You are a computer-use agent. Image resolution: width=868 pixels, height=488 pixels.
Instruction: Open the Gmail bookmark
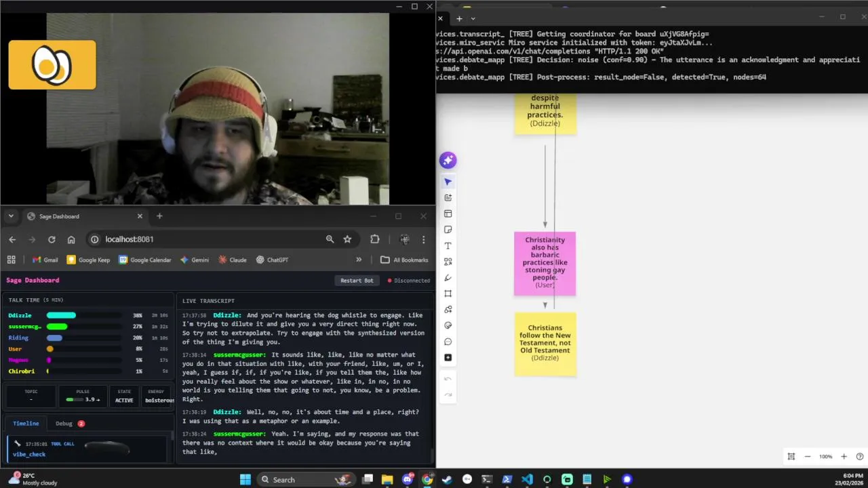tap(45, 260)
